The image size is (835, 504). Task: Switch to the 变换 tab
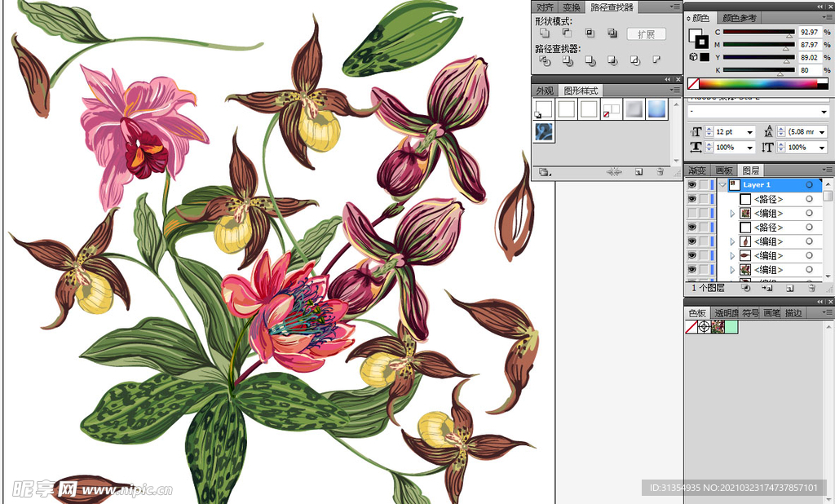(x=572, y=7)
